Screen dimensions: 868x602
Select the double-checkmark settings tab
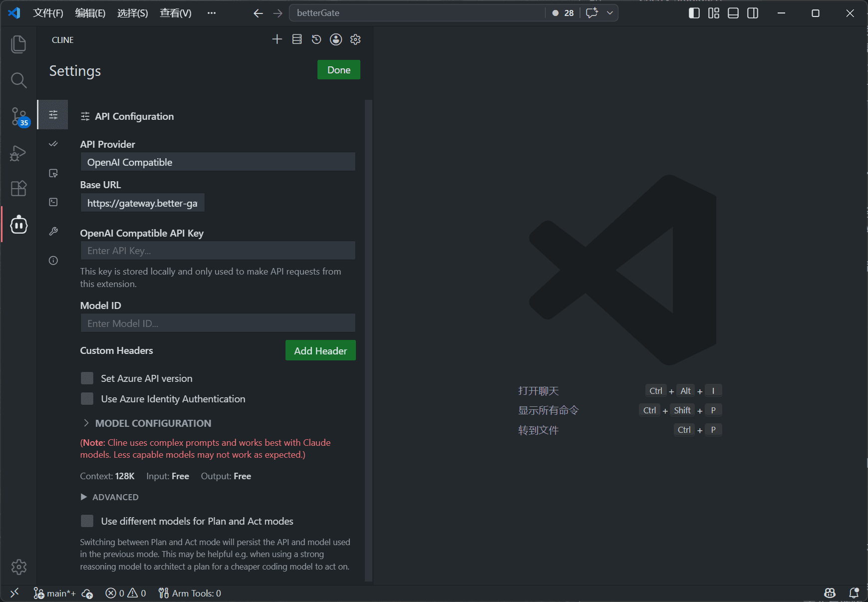point(53,144)
